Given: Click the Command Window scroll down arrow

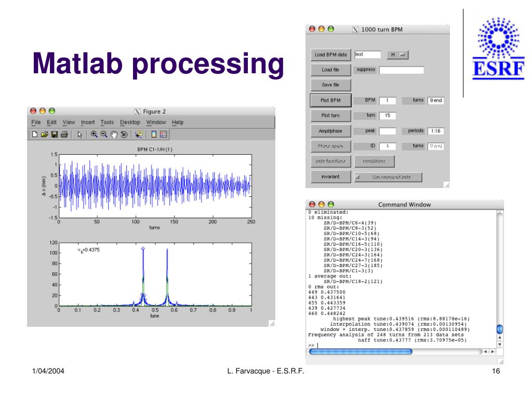Looking at the screenshot, I should tap(500, 344).
